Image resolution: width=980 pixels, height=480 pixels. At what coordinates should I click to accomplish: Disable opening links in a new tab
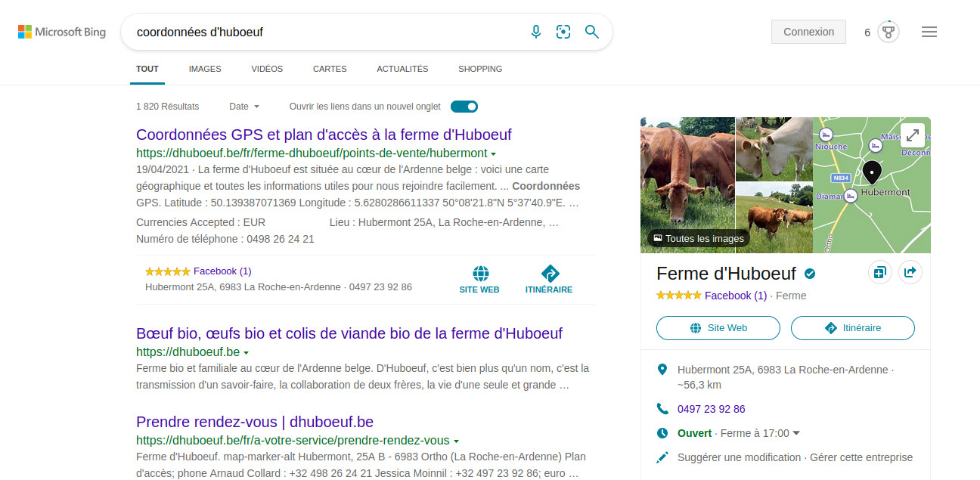464,107
